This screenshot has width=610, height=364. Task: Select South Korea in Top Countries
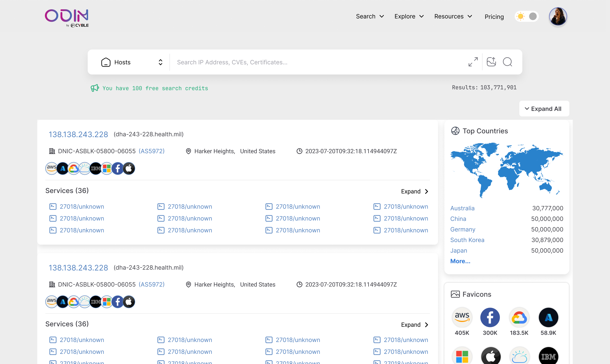(467, 240)
